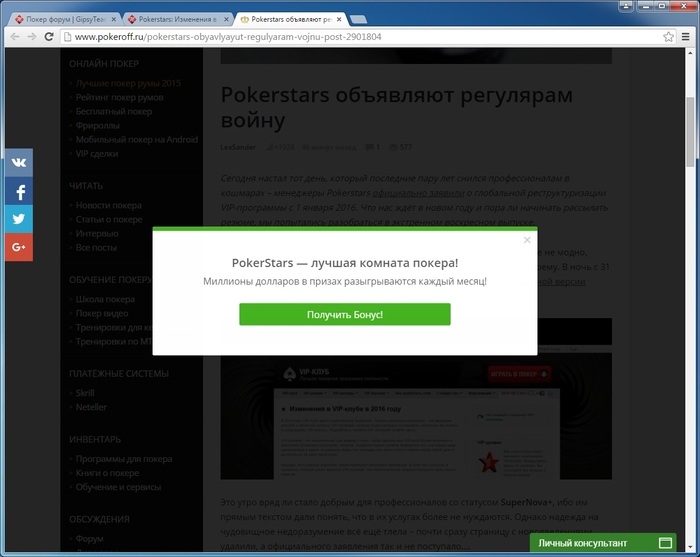Expand the consultant window icon

tap(665, 543)
